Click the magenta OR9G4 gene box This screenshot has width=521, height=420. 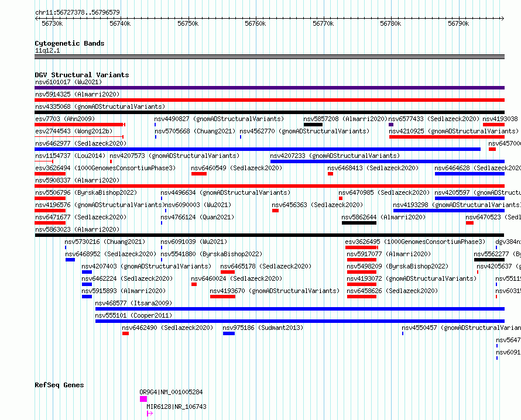pos(143,399)
